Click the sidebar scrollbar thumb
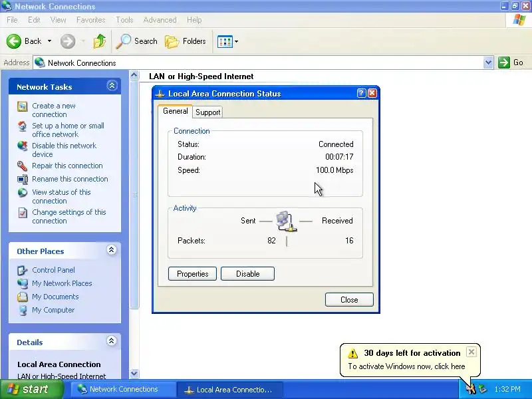The height and width of the screenshot is (399, 532). point(134,194)
